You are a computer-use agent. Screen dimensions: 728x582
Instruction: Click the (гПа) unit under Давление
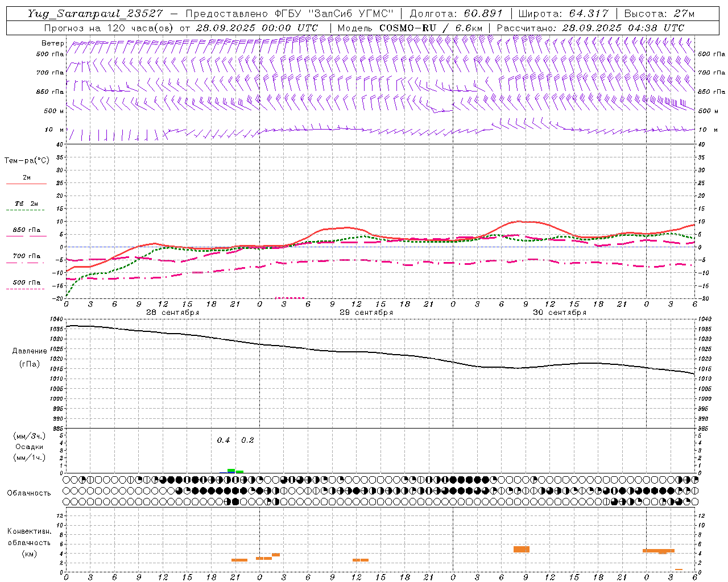[30, 364]
